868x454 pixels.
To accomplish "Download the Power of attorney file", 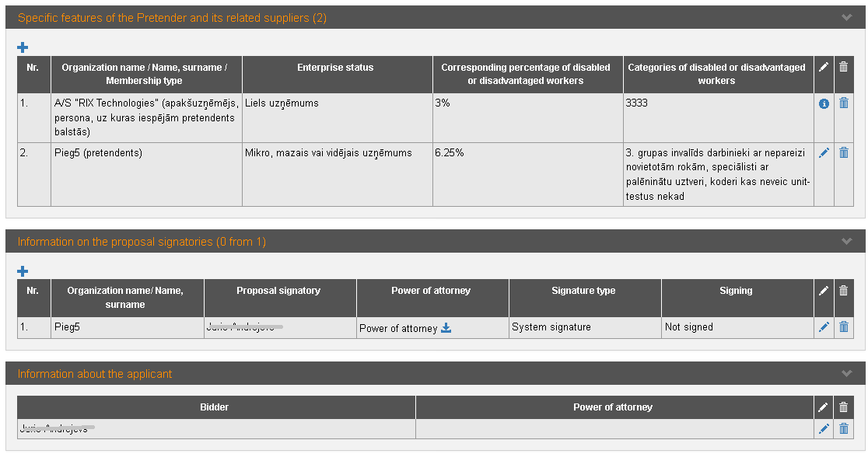I will (x=446, y=328).
